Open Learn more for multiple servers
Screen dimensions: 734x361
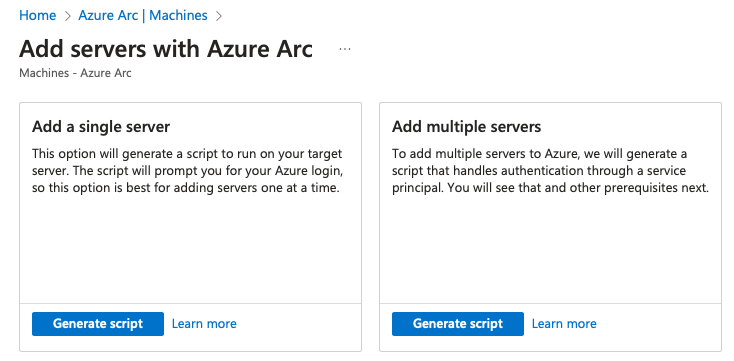pyautogui.click(x=564, y=324)
